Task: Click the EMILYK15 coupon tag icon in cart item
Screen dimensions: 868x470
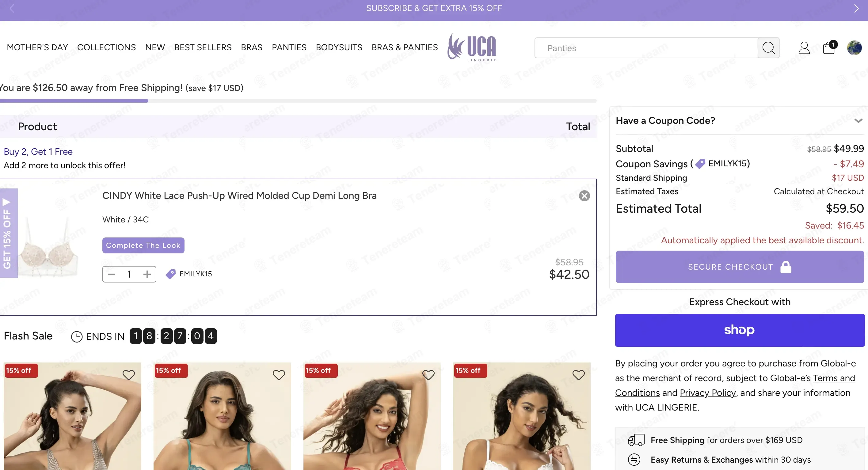Action: point(170,274)
